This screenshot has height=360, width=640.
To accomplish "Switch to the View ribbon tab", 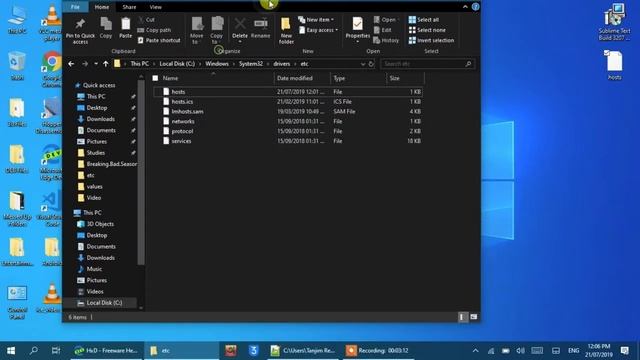I will (155, 7).
